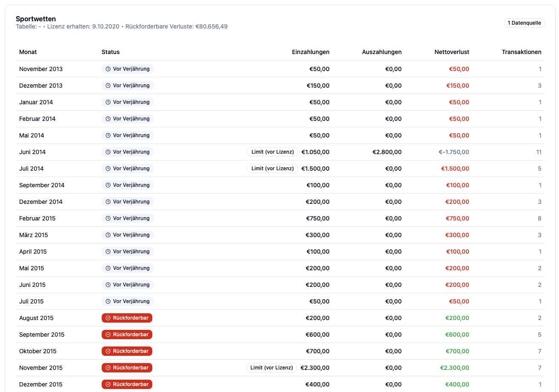Click the Lizenz erhalten date text

click(83, 26)
